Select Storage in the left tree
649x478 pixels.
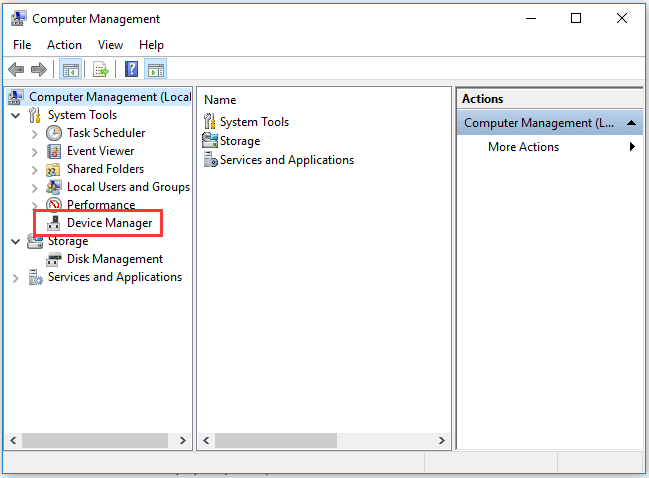click(x=68, y=241)
